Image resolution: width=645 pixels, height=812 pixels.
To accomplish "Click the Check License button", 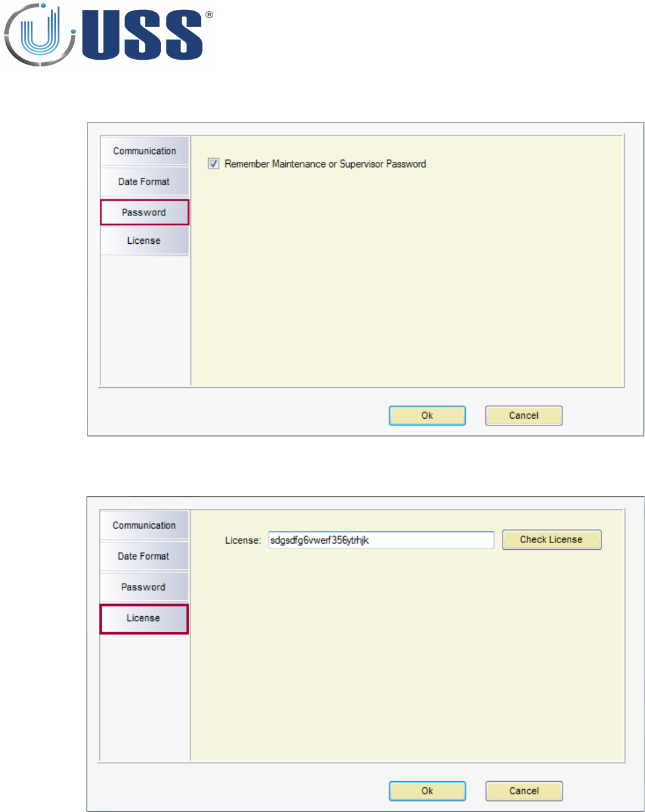I will pyautogui.click(x=551, y=539).
